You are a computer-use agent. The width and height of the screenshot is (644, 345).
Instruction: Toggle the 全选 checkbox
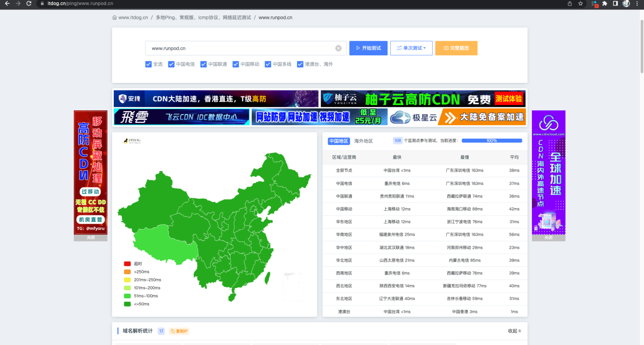pyautogui.click(x=149, y=64)
